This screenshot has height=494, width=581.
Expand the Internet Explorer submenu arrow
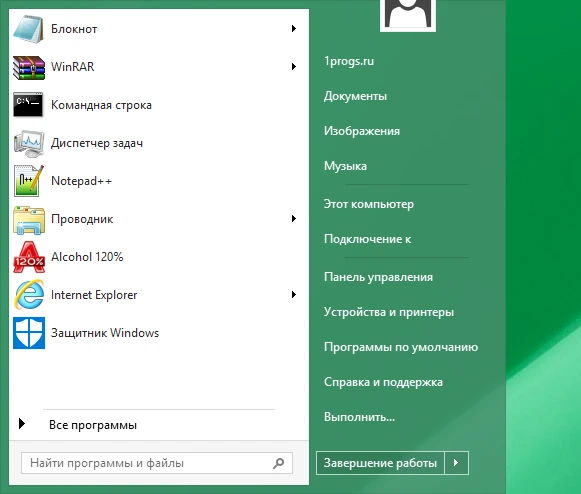click(x=293, y=295)
